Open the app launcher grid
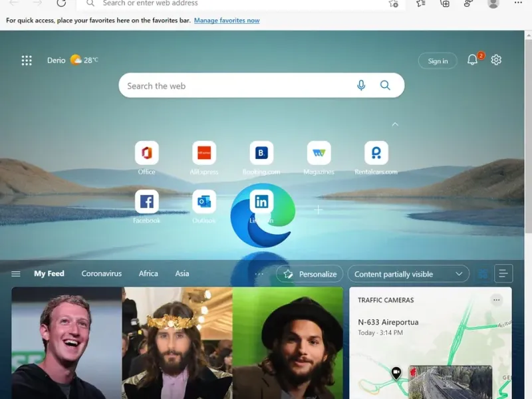The height and width of the screenshot is (399, 532). (27, 61)
